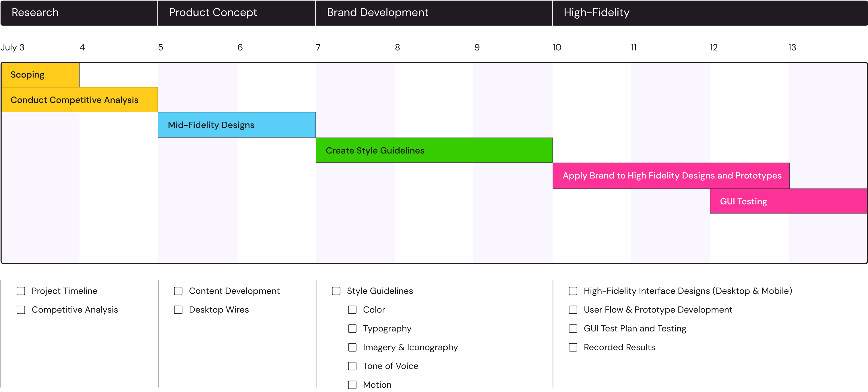This screenshot has width=868, height=392.
Task: Check the Content Development box
Action: click(x=178, y=291)
